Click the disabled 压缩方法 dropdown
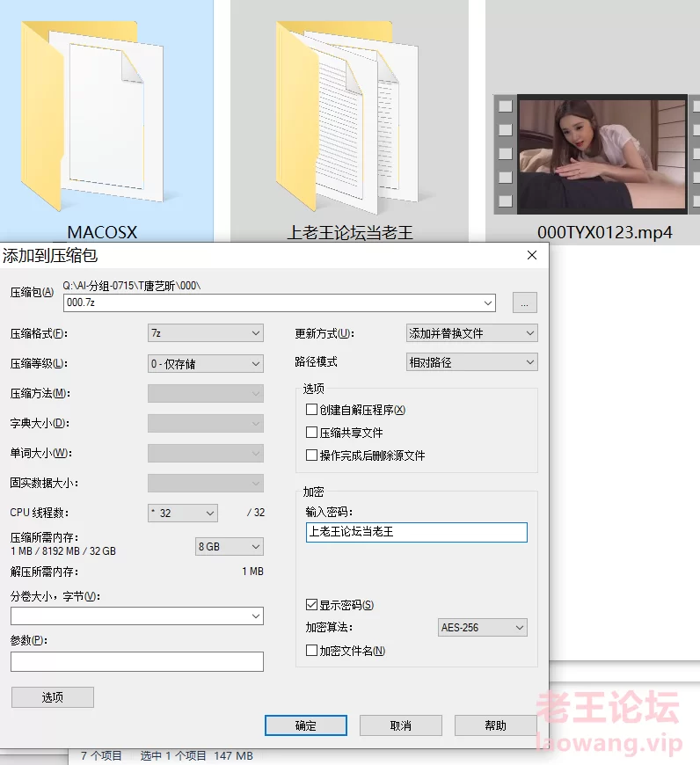The width and height of the screenshot is (700, 765). pyautogui.click(x=206, y=394)
